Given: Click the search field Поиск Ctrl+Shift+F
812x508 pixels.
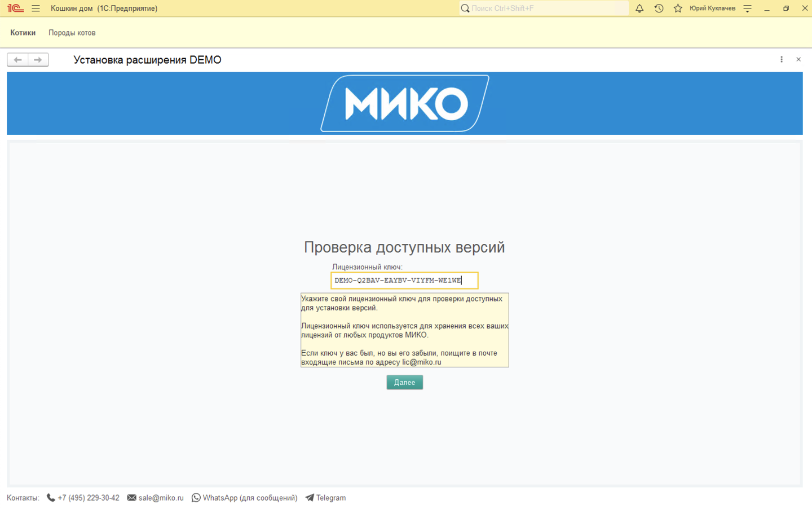Looking at the screenshot, I should click(544, 8).
